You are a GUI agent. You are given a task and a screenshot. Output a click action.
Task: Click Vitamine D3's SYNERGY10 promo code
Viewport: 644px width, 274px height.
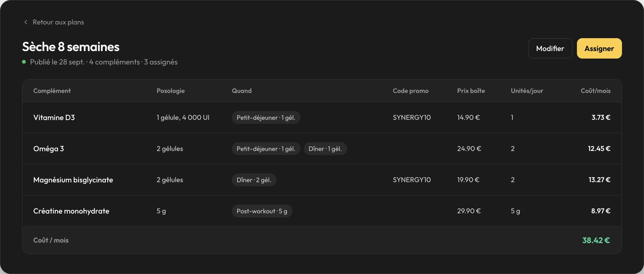tap(412, 117)
